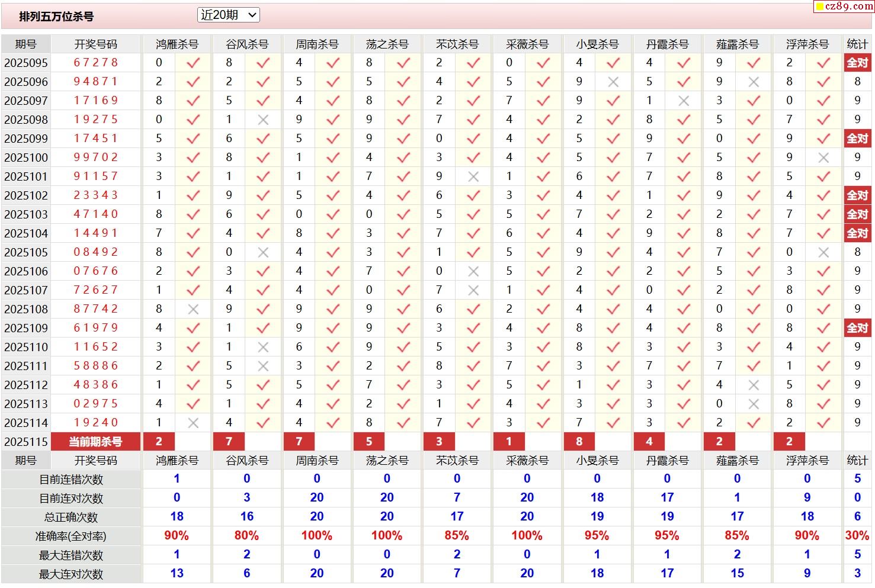
Task: Click the X mark for 薤露杀号 in row 2025112
Action: pos(754,385)
